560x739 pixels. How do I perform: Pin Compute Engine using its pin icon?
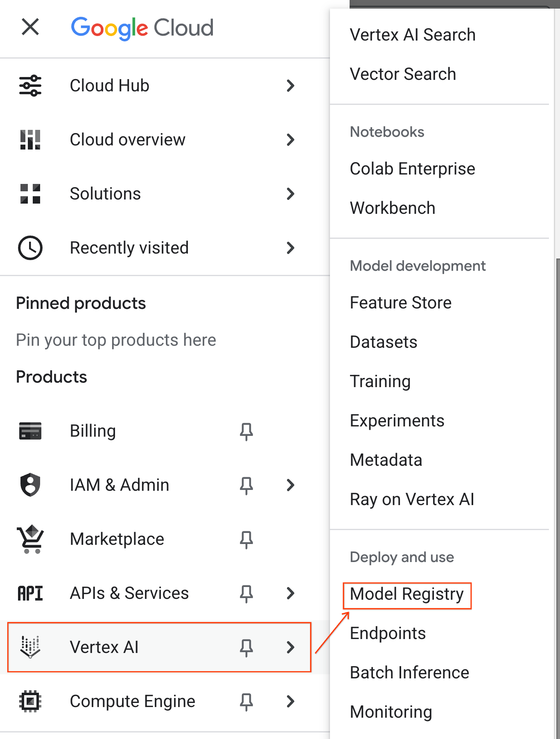[247, 701]
